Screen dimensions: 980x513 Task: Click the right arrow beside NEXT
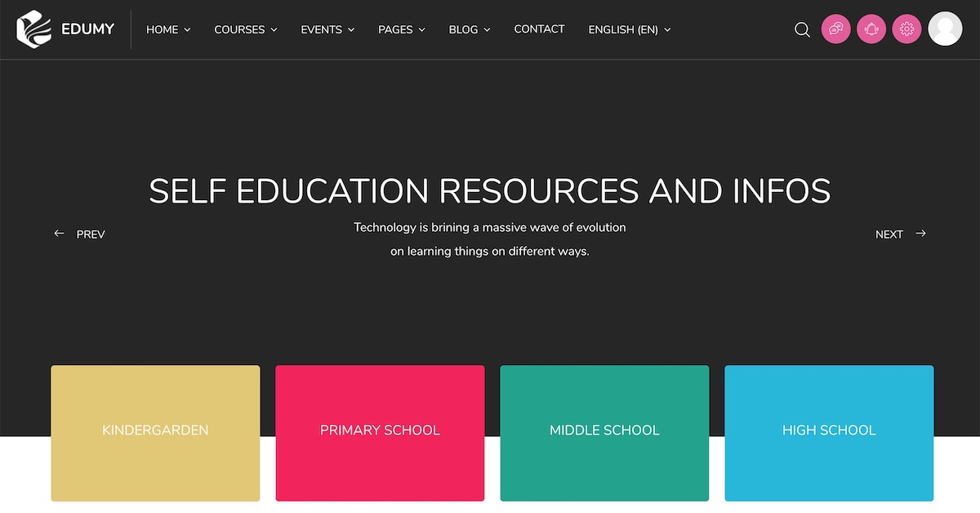pos(920,234)
